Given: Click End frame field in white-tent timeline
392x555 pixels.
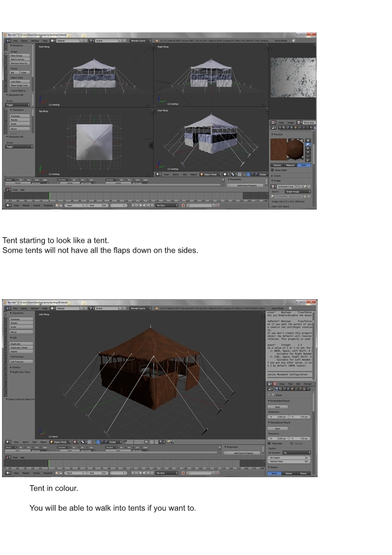Looking at the screenshot, I should pyautogui.click(x=98, y=205).
